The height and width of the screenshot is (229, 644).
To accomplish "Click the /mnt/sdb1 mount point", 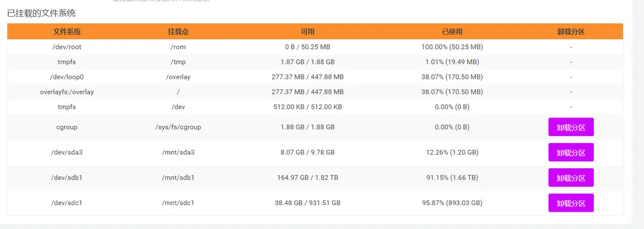I will click(178, 178).
